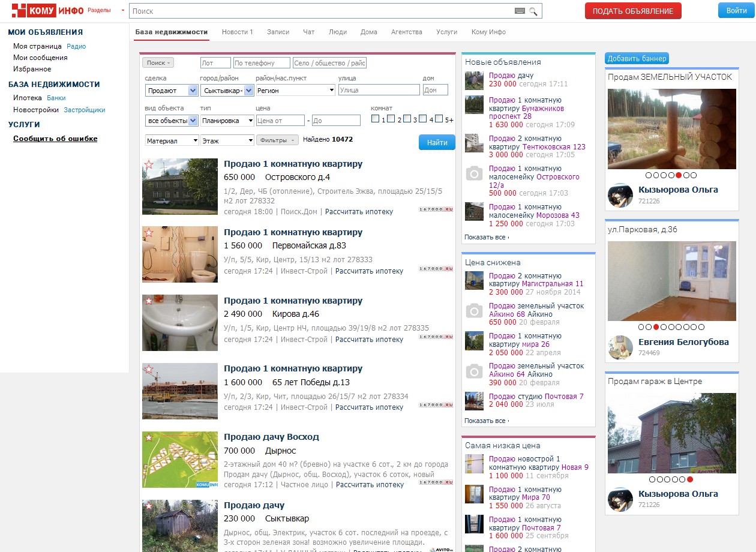
Task: Select fifth dot in ЗЕМЕЛЬНЫЙ УЧАСТОК banner slider
Action: [x=679, y=175]
